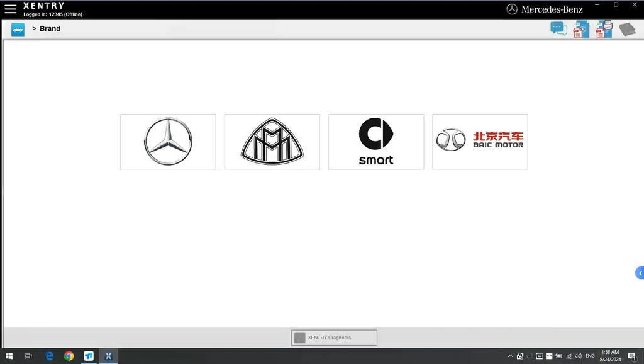Click the Brand breadcrumb label

click(50, 29)
